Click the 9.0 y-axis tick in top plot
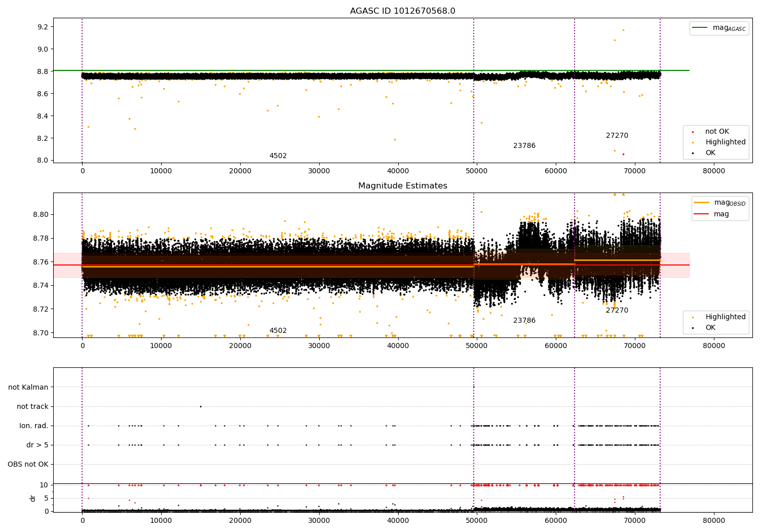 point(42,49)
